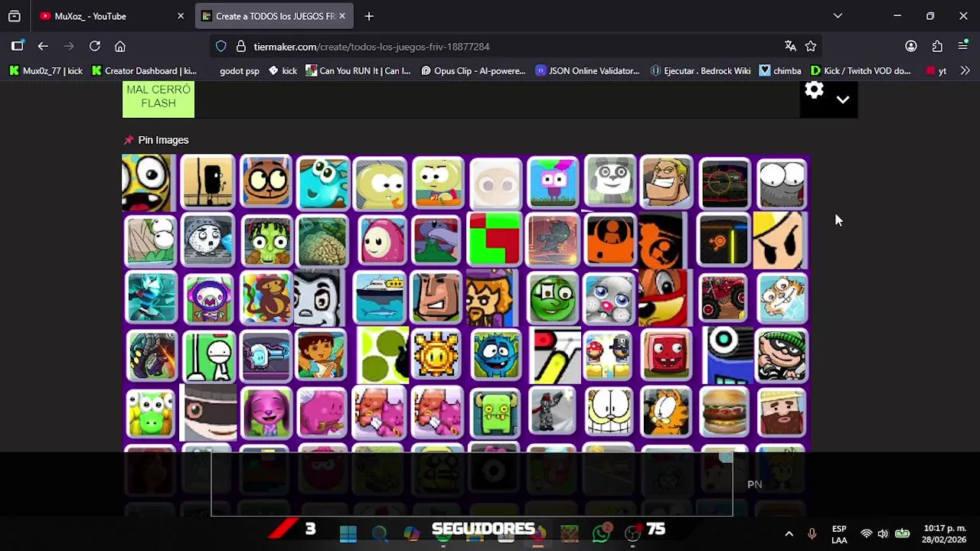This screenshot has width=980, height=551.
Task: Pick the green ball face game icon
Action: tap(553, 298)
